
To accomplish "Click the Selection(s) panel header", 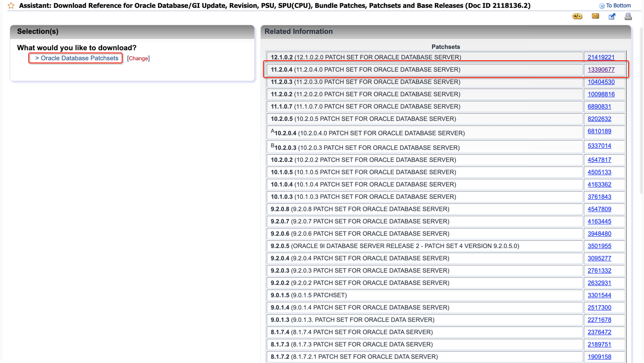I will (x=132, y=31).
